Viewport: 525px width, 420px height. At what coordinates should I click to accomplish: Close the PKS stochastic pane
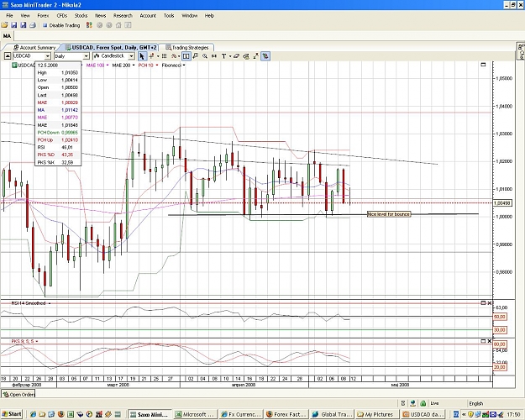489,341
